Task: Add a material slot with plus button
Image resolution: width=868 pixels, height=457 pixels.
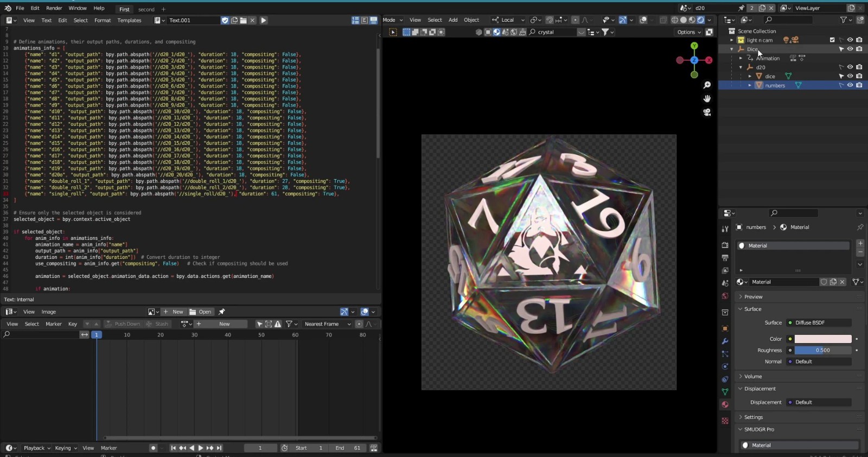Action: pos(860,243)
